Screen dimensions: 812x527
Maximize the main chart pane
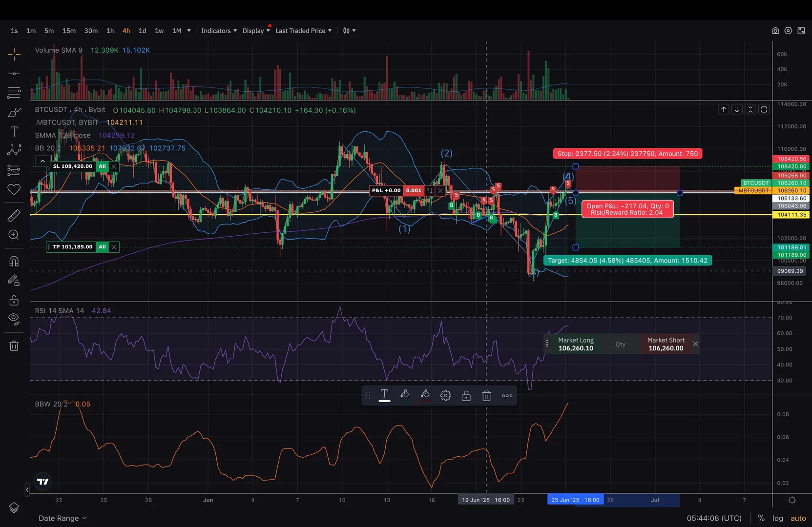(x=764, y=110)
